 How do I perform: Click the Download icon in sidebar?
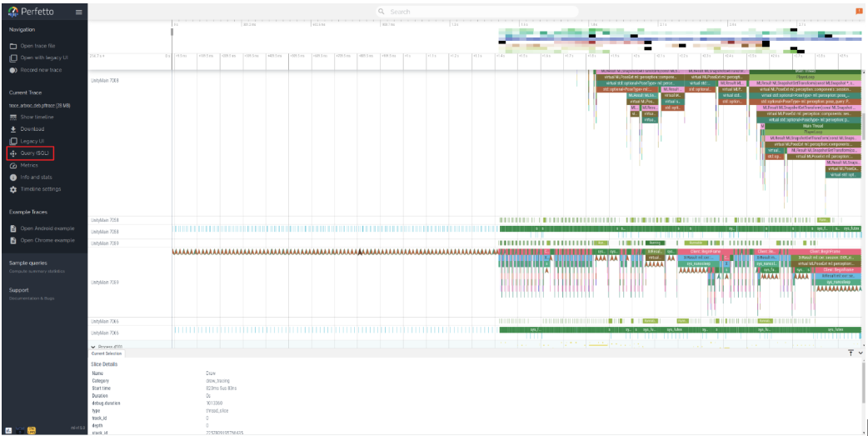pyautogui.click(x=13, y=129)
